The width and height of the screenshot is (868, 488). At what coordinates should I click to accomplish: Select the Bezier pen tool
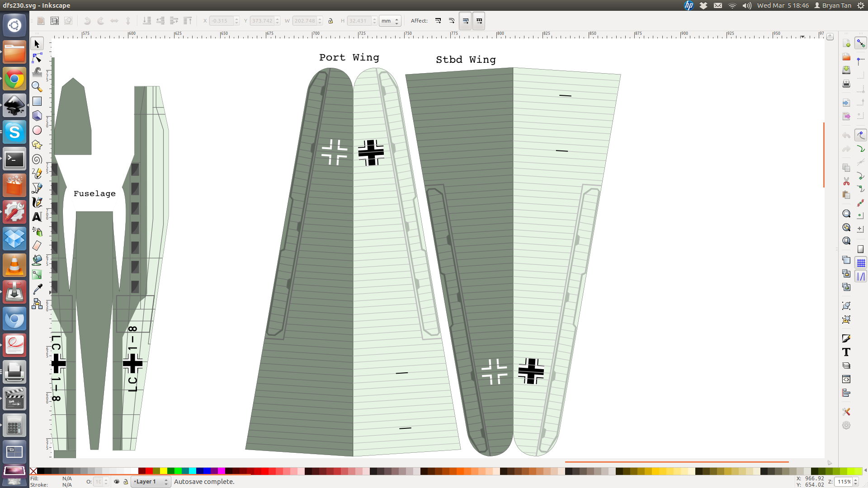[x=37, y=188]
